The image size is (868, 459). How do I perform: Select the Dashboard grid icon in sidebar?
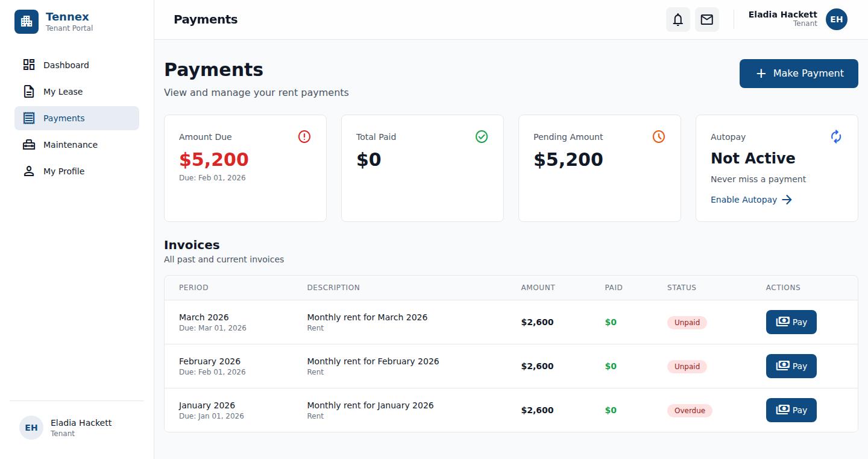pyautogui.click(x=28, y=65)
